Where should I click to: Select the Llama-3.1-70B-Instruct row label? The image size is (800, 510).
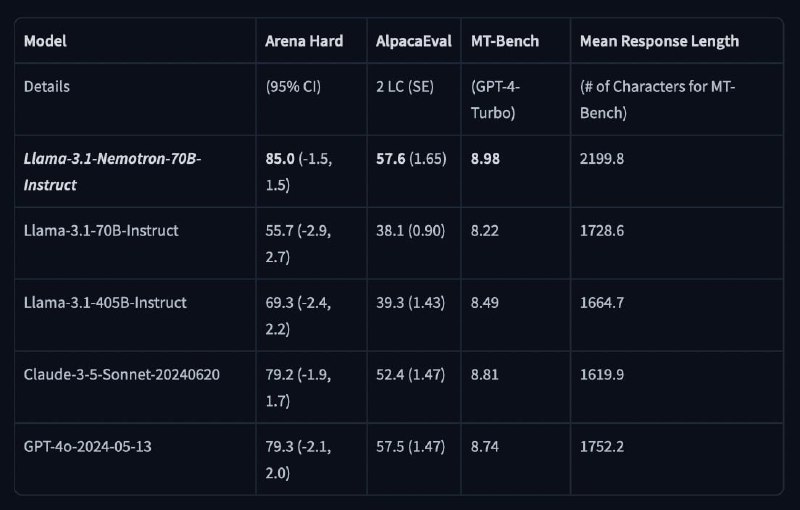[x=101, y=231]
